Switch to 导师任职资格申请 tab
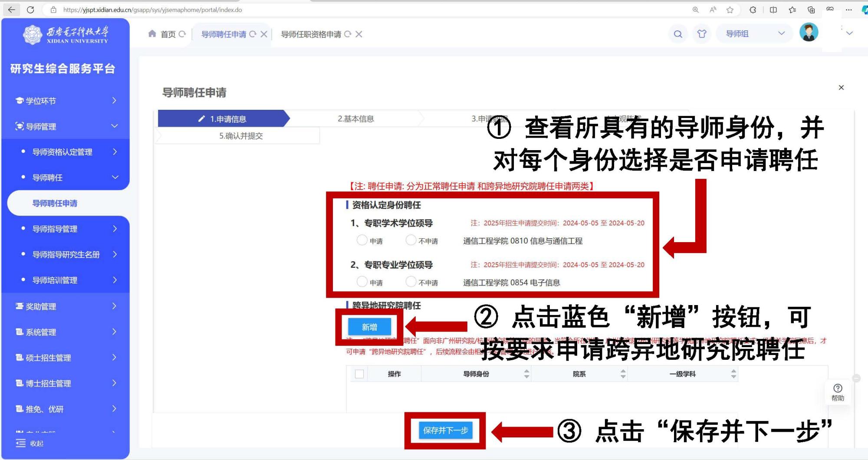The width and height of the screenshot is (868, 460). click(x=311, y=34)
